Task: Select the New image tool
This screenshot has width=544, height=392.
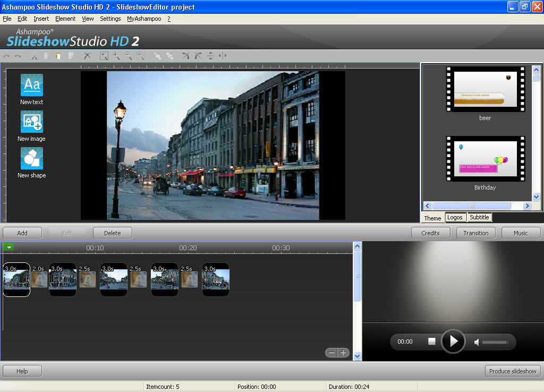Action: point(31,122)
